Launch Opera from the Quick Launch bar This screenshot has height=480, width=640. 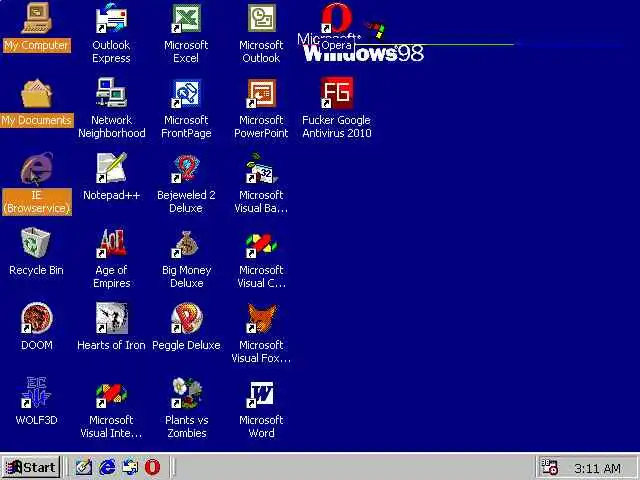153,467
